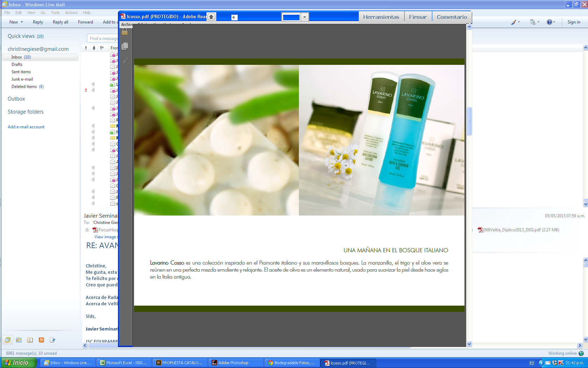Click scroll-down arrow of Adobe Reader vertical scrollbar
Image resolution: width=588 pixels, height=368 pixels.
tap(469, 344)
